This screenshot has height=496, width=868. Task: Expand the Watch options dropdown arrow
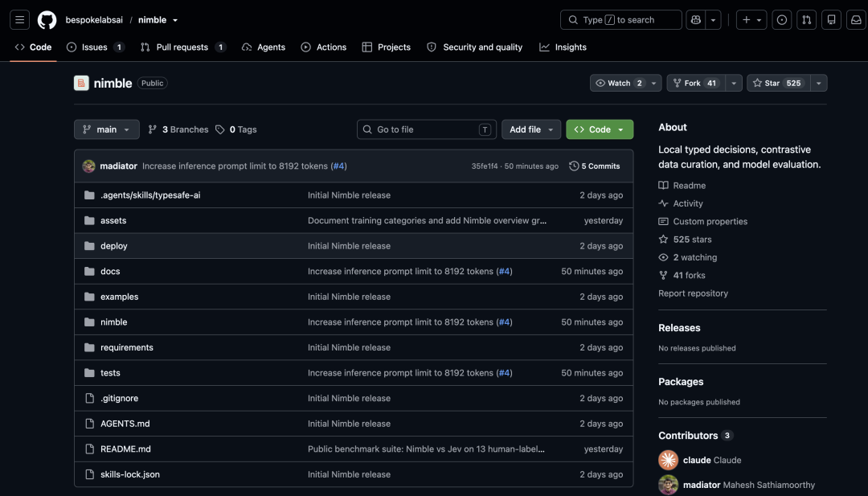653,83
